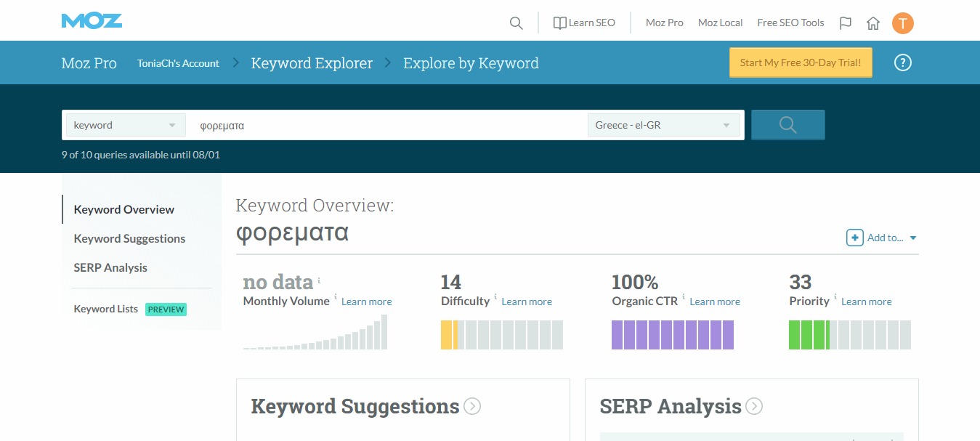Click Learn more beside Difficulty

(x=527, y=302)
